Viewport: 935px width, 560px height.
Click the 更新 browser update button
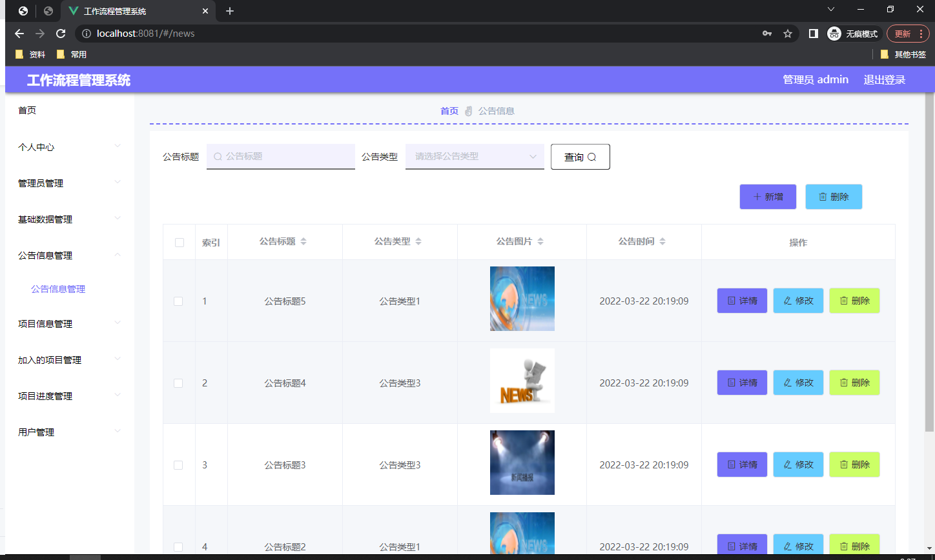[907, 34]
